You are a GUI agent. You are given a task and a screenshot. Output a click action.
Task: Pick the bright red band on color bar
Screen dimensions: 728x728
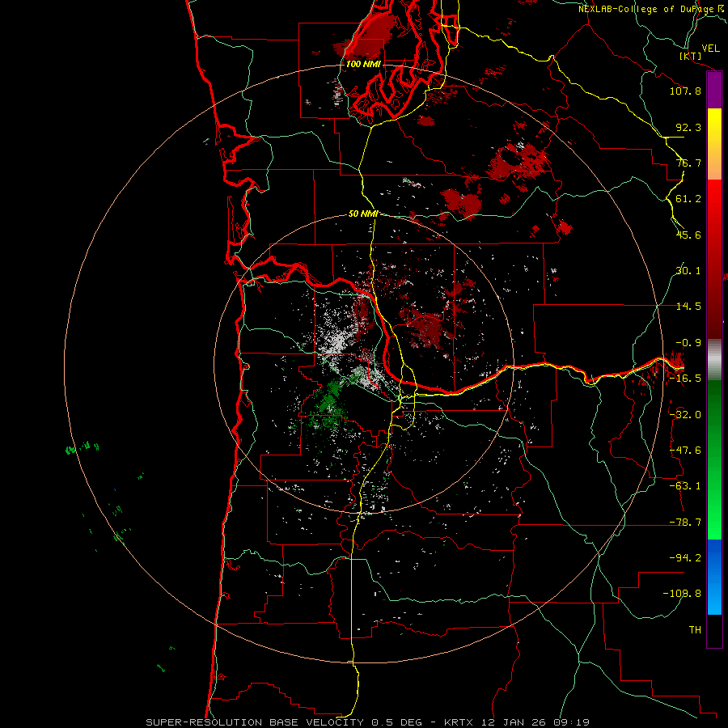[714, 197]
